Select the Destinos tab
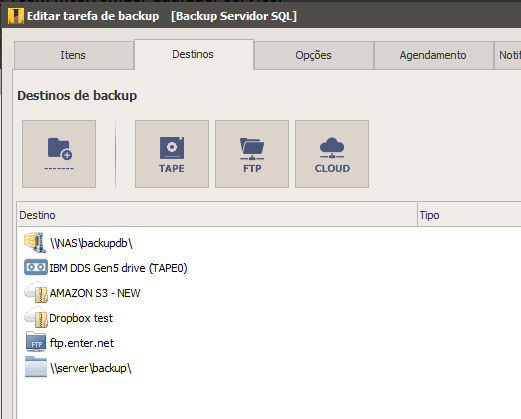 [194, 54]
